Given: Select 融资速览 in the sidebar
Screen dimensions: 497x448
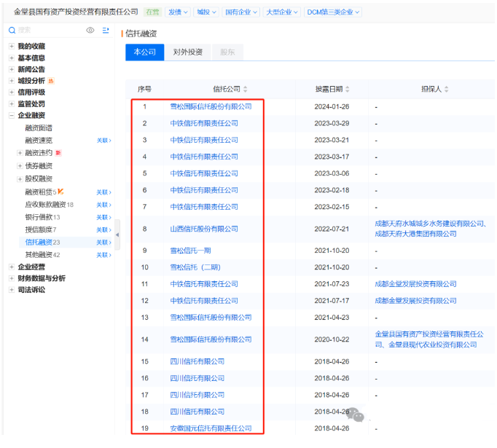Looking at the screenshot, I should (x=39, y=141).
